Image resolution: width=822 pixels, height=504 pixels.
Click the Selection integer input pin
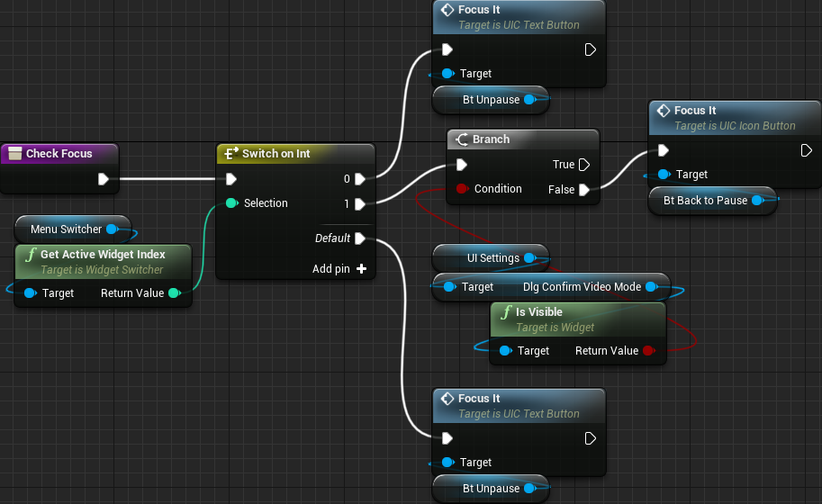(x=231, y=202)
